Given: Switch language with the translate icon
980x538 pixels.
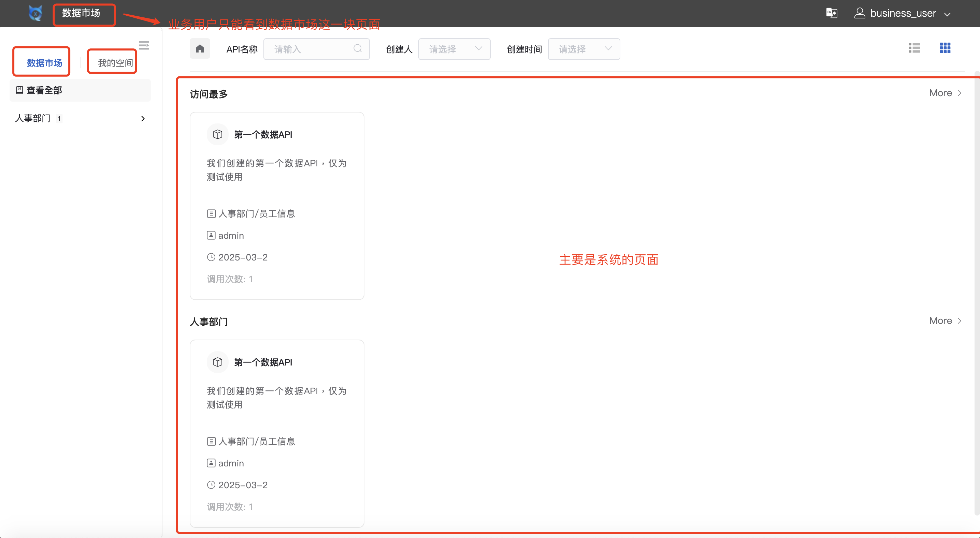Looking at the screenshot, I should click(832, 13).
